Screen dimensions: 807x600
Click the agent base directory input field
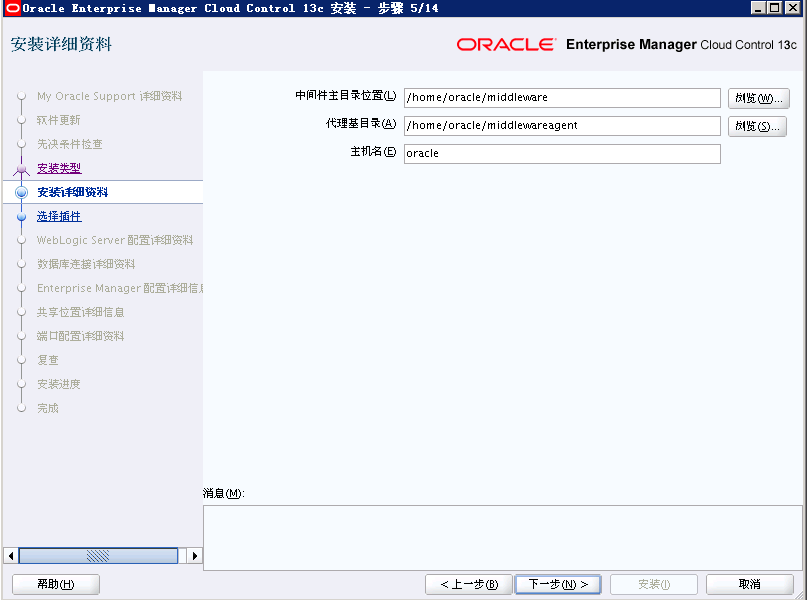[562, 126]
